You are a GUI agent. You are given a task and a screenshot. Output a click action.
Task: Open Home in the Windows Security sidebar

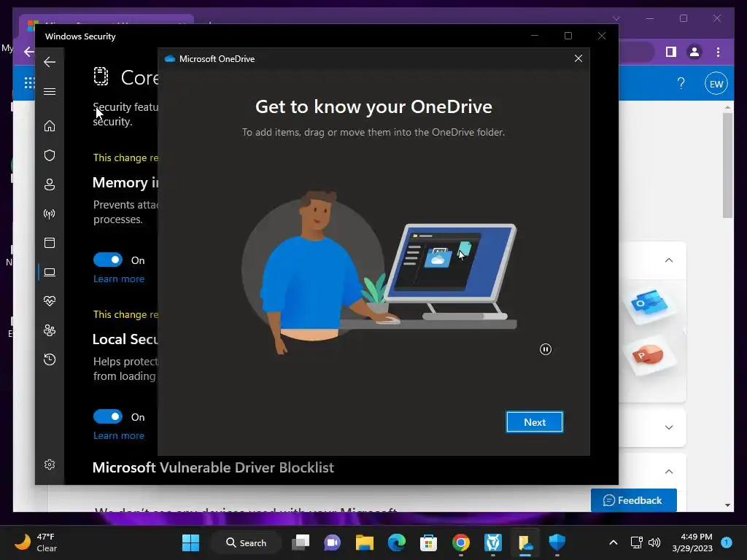tap(50, 126)
